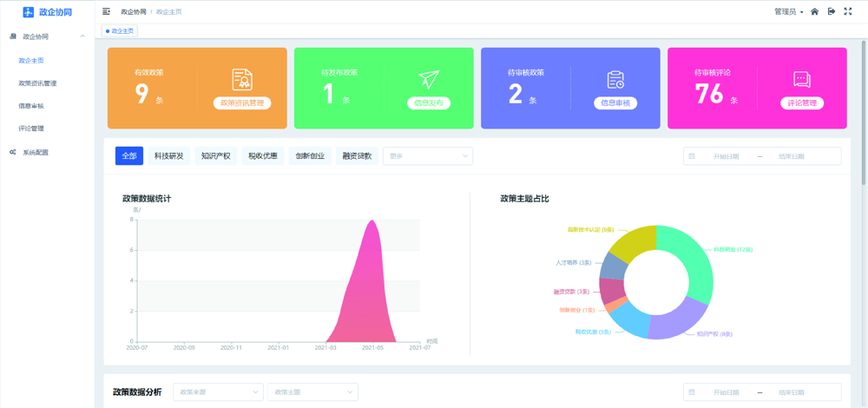Click the 信息审核 button on blue card
Viewport: 868px width, 408px height.
click(615, 103)
